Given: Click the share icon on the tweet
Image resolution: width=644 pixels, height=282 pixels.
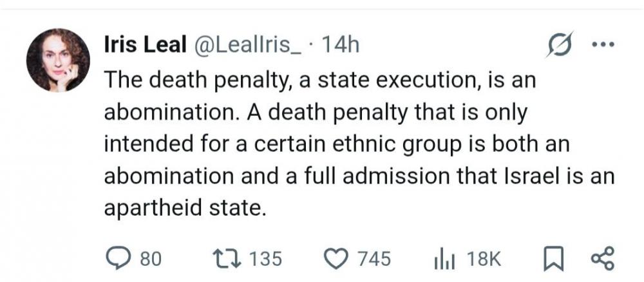Looking at the screenshot, I should 603,259.
